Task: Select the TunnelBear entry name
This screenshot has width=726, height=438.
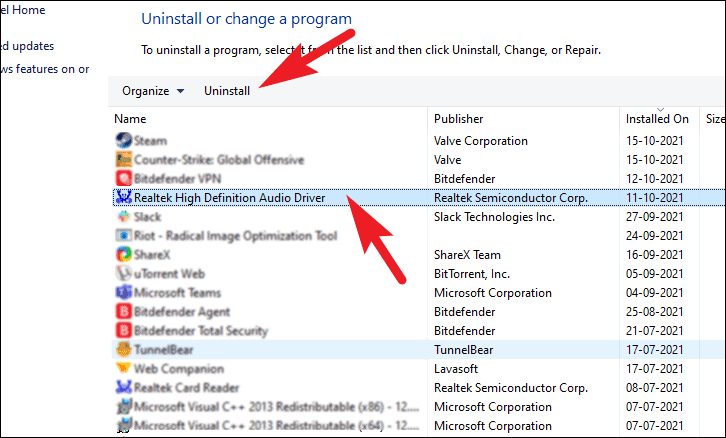Action: pyautogui.click(x=163, y=350)
